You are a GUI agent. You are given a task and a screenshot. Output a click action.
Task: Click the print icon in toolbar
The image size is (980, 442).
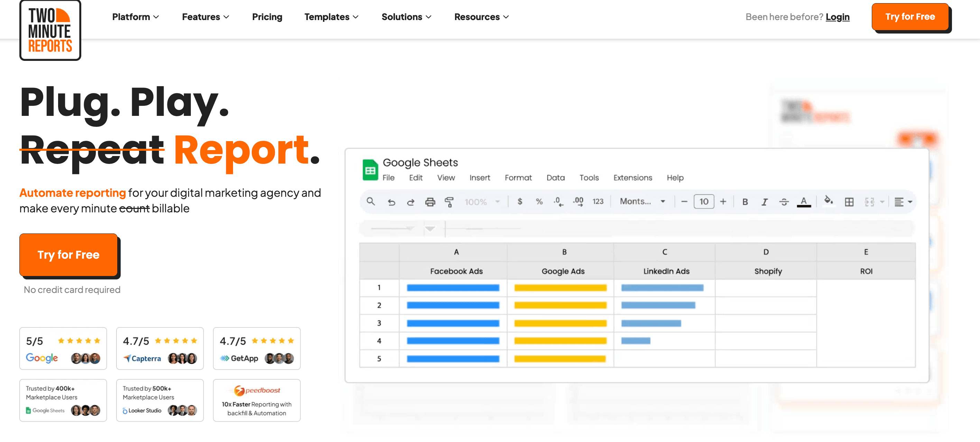(430, 202)
